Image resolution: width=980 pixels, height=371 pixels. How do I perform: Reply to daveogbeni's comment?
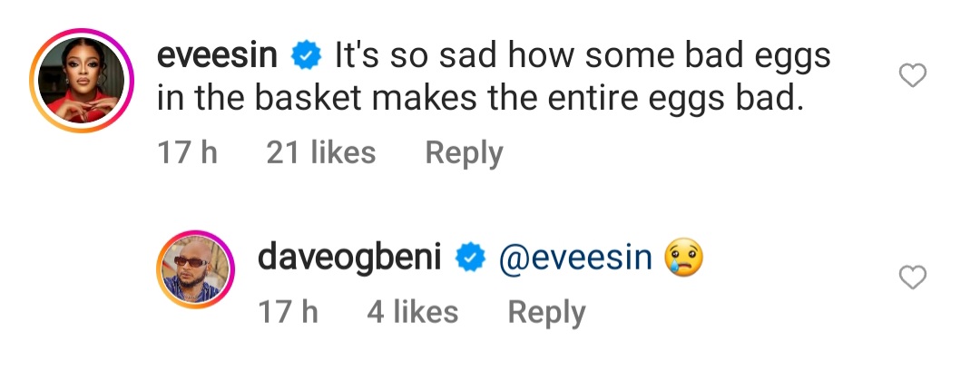click(x=546, y=313)
